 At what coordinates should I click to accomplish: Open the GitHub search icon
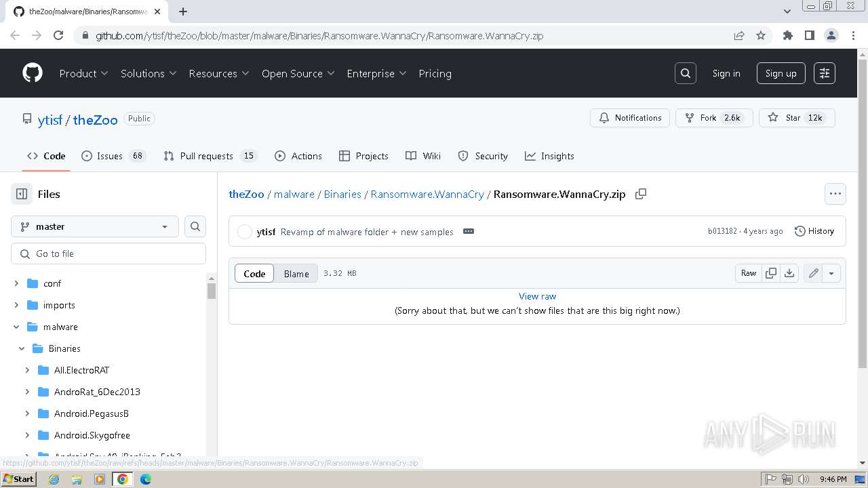686,73
